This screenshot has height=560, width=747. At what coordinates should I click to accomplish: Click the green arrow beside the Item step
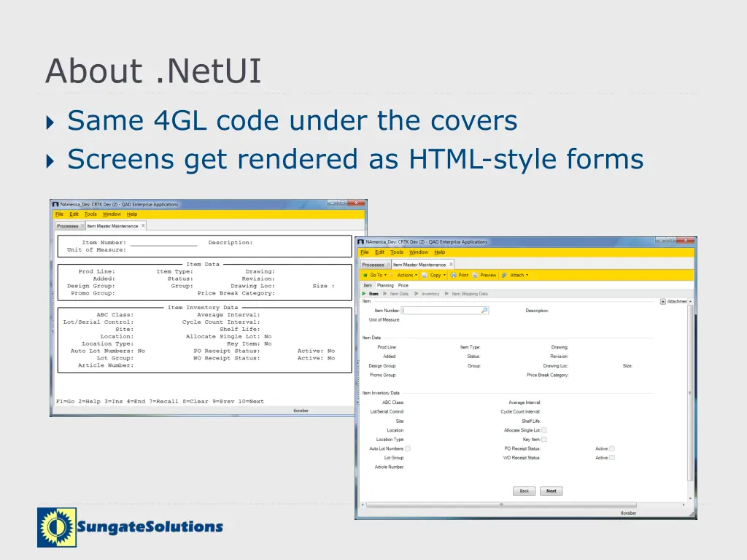coord(364,294)
